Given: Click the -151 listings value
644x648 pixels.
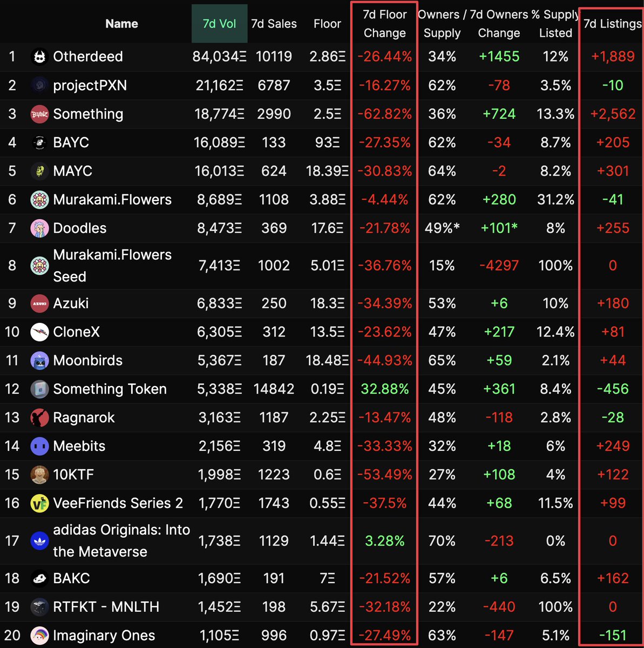Looking at the screenshot, I should 613,636.
